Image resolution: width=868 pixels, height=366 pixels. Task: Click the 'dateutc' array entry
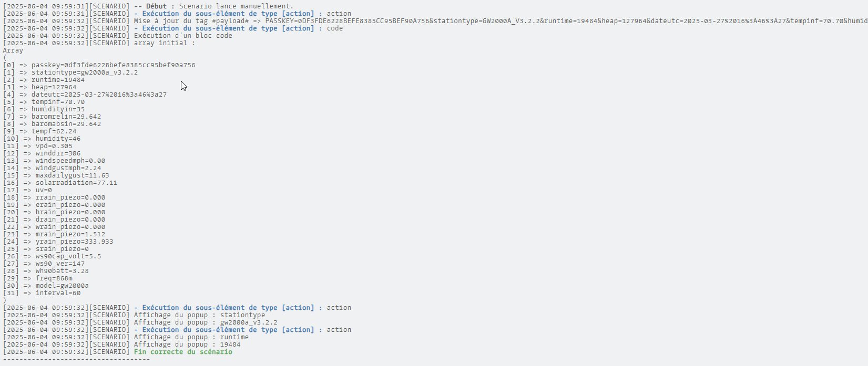click(x=99, y=95)
